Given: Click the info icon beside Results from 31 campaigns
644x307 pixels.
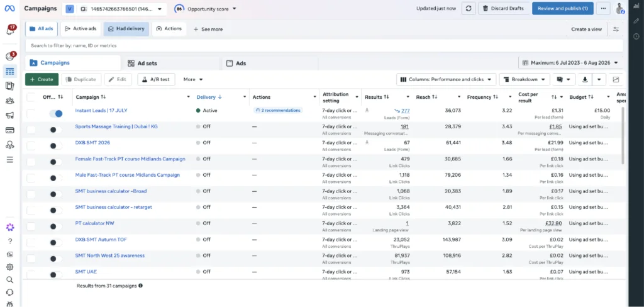Looking at the screenshot, I should click(140, 286).
